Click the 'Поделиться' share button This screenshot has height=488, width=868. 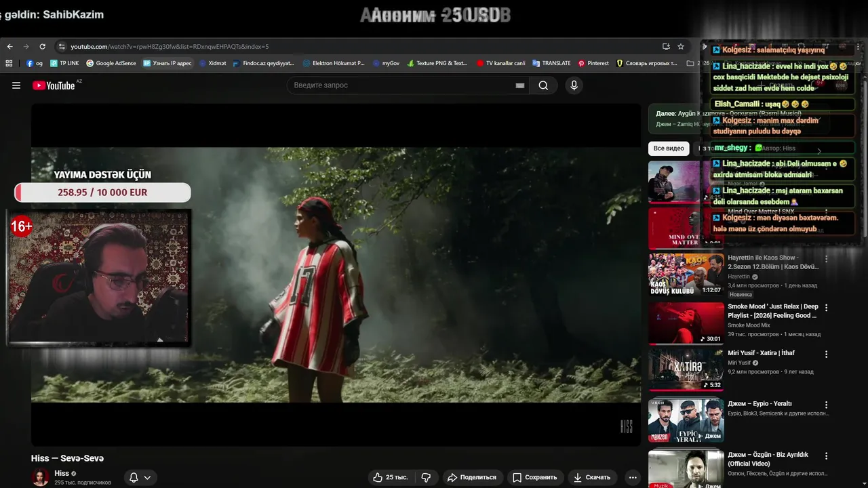(x=472, y=477)
